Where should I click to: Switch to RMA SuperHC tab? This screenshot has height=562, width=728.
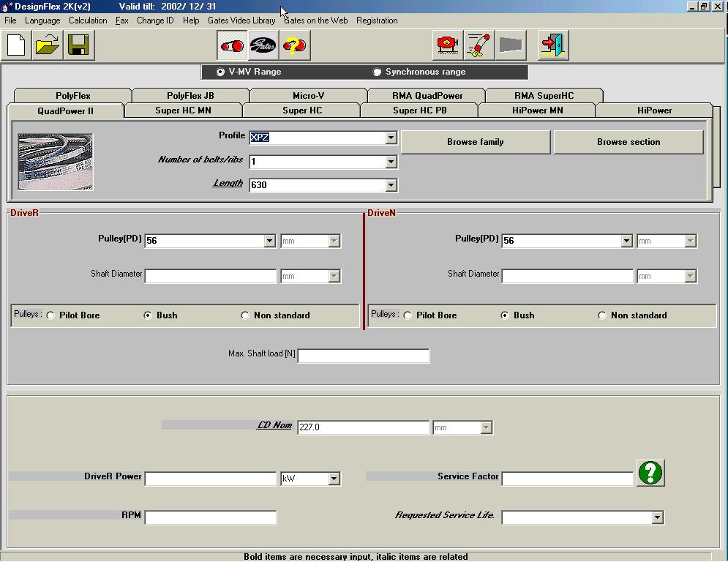click(544, 96)
